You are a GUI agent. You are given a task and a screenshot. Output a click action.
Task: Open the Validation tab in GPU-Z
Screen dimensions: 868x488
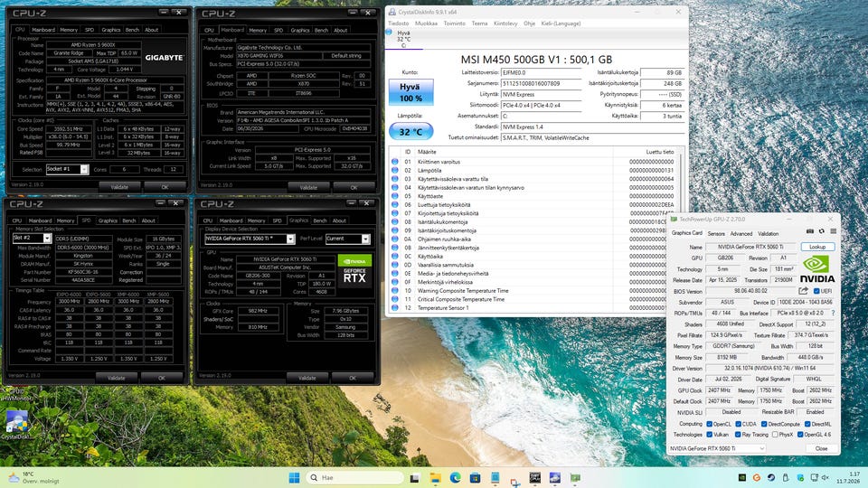click(768, 233)
